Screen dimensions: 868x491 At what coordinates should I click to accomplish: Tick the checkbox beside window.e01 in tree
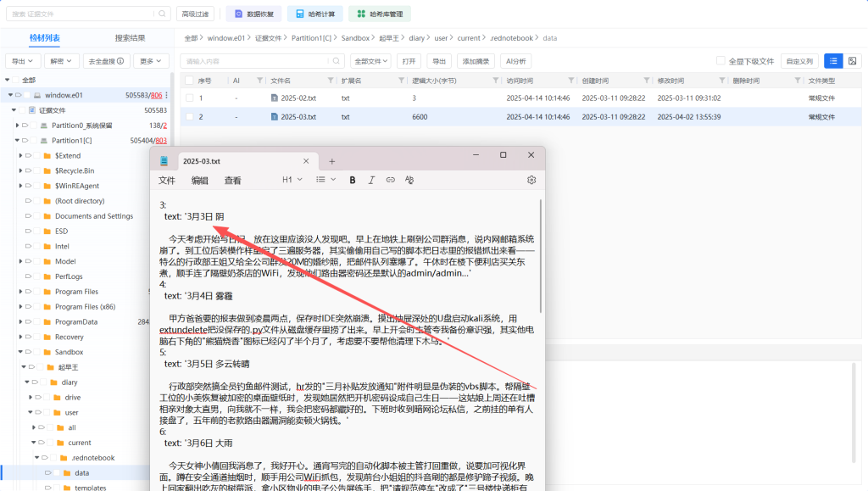tap(26, 96)
